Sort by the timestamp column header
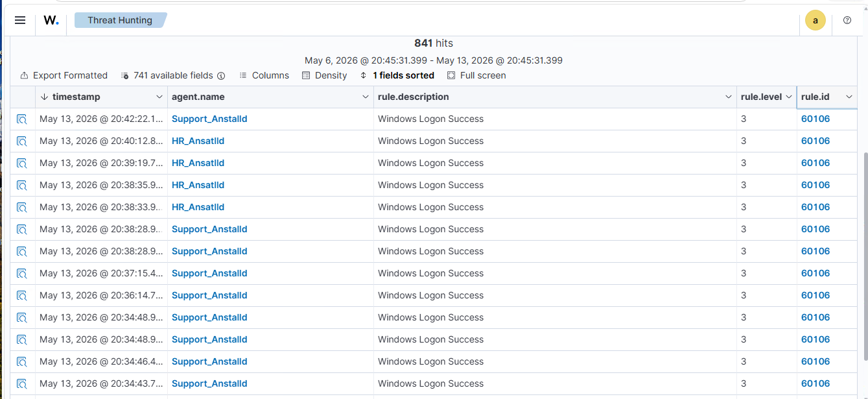 tap(76, 97)
